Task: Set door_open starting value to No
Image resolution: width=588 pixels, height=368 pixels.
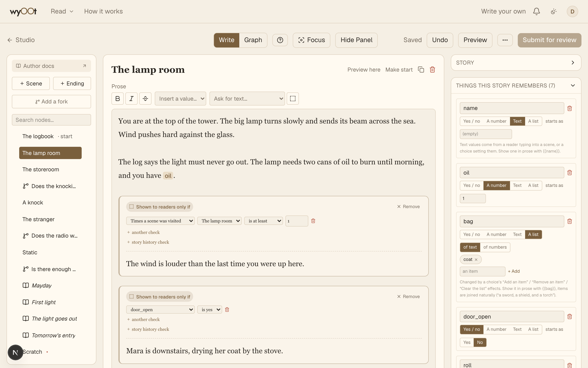Action: (x=480, y=342)
